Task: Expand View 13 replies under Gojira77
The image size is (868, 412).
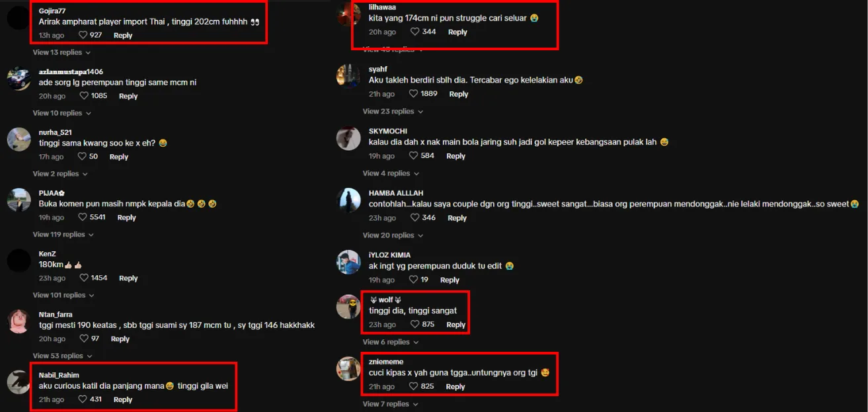Action: tap(61, 52)
